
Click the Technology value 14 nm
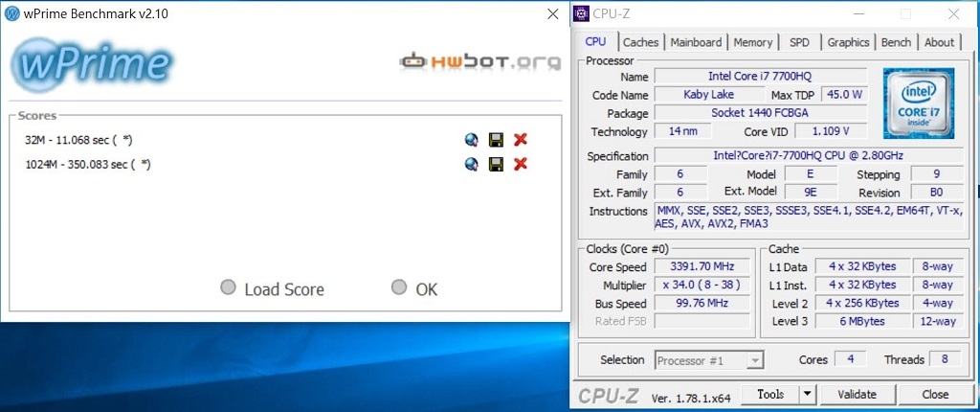(x=683, y=131)
